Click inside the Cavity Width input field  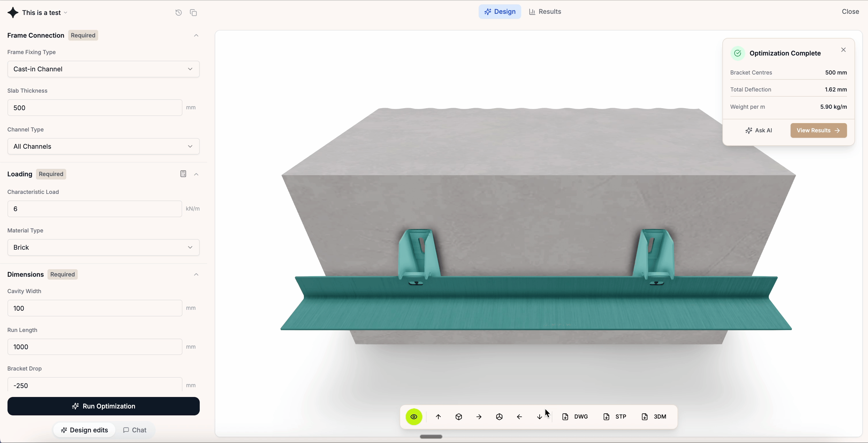click(94, 308)
